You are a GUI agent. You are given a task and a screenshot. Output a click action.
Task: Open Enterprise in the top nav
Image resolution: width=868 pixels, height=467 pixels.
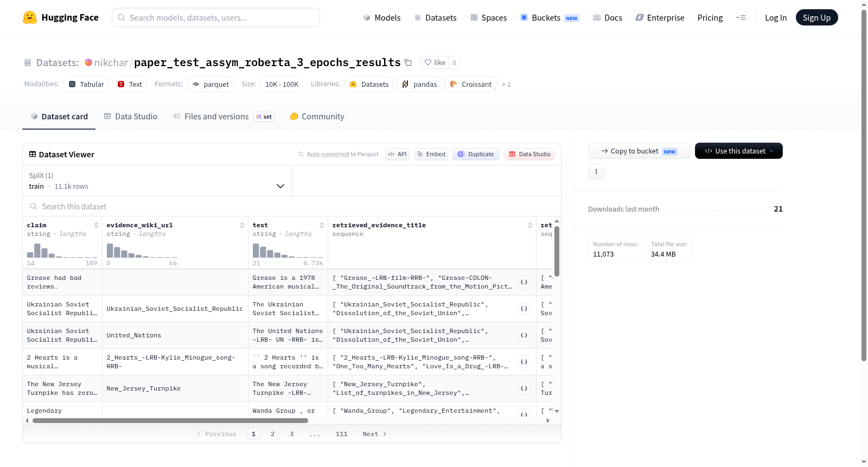pyautogui.click(x=660, y=18)
